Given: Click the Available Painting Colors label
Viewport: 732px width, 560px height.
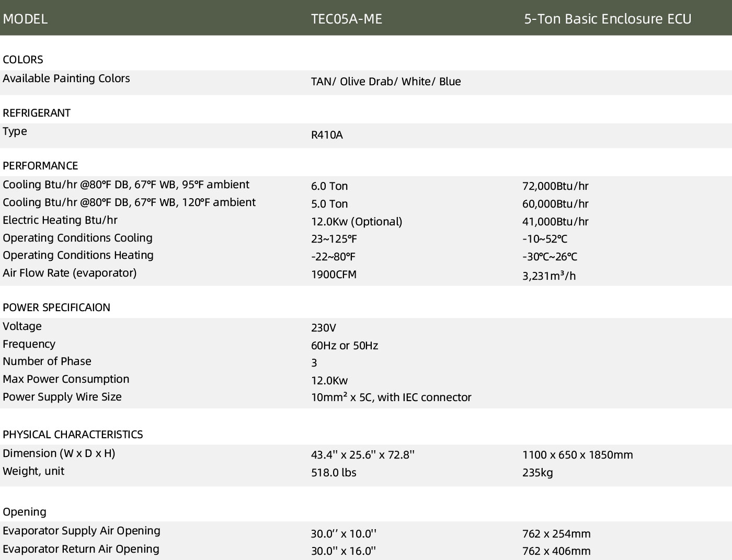Looking at the screenshot, I should 66,78.
